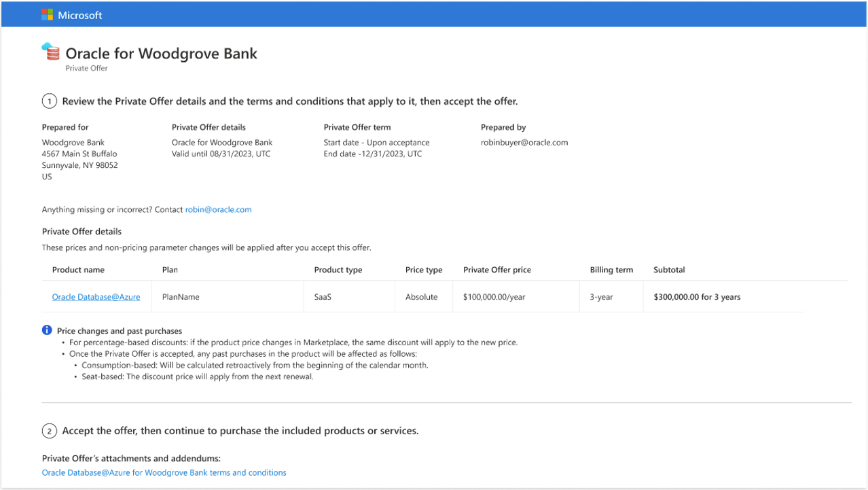
Task: Click the Microsoft logo in the header
Action: [47, 14]
